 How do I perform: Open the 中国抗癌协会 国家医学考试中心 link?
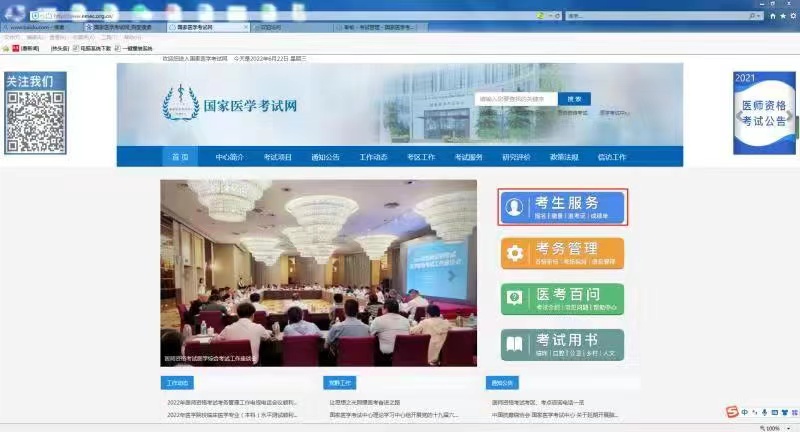point(555,415)
